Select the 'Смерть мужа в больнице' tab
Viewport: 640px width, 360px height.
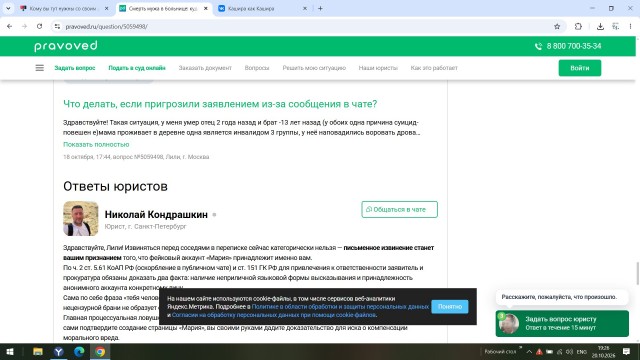click(163, 8)
